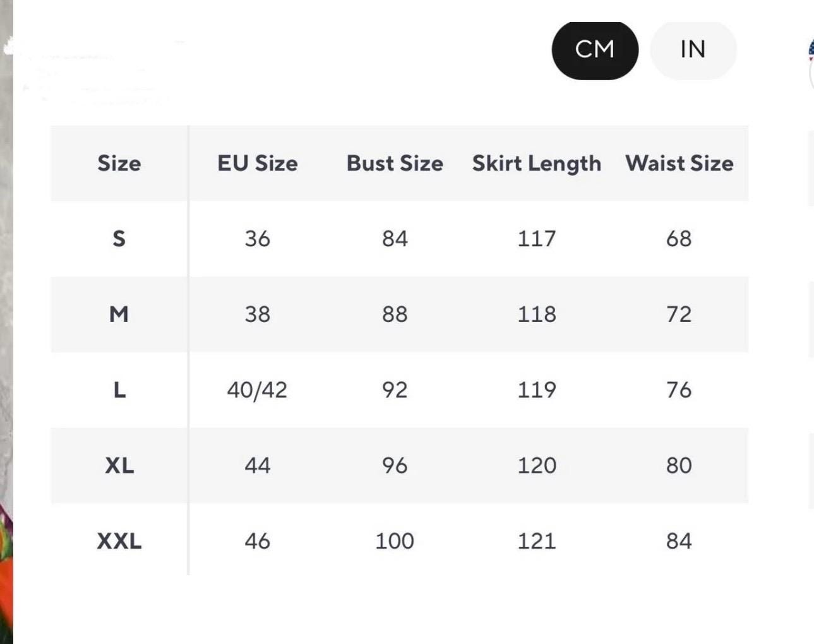Click the 40/42 EU size cell

tap(257, 390)
